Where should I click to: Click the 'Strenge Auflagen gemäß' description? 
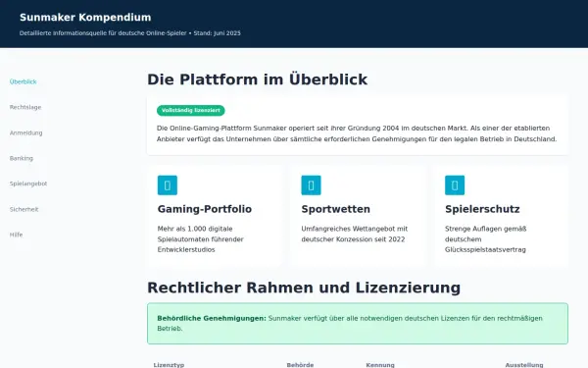(486, 239)
